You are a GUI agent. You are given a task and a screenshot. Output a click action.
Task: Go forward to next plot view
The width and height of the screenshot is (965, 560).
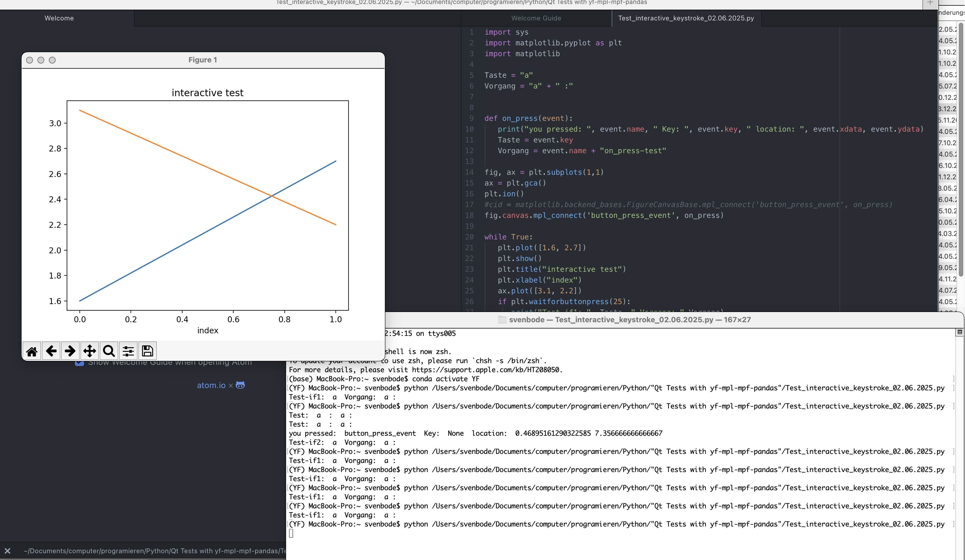click(x=70, y=351)
